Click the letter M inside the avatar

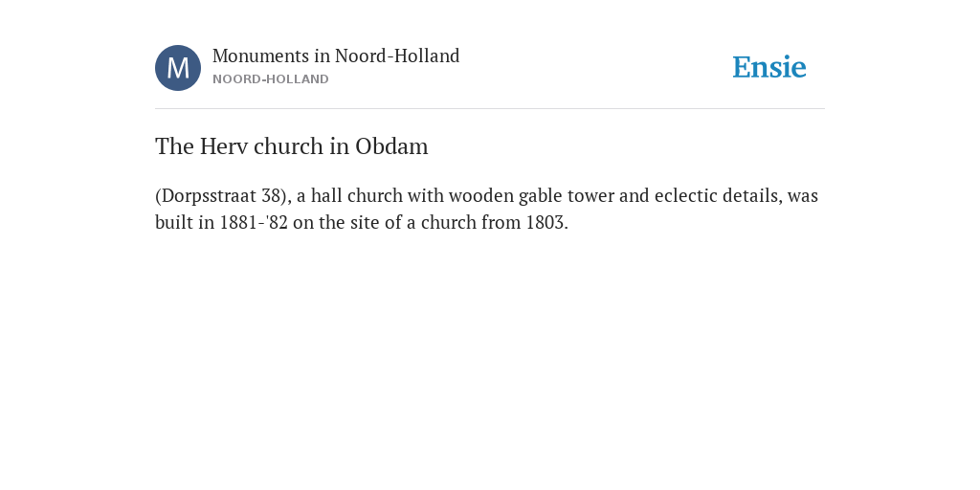178,68
